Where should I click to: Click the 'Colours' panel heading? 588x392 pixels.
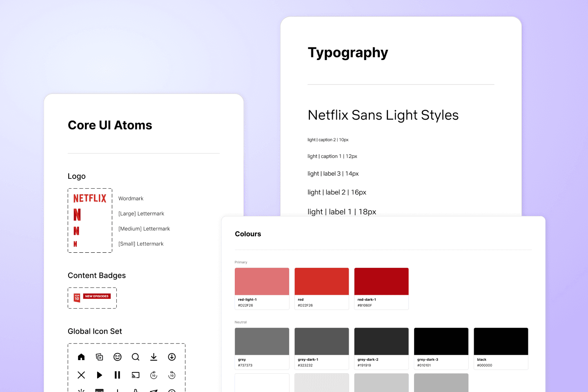point(248,234)
